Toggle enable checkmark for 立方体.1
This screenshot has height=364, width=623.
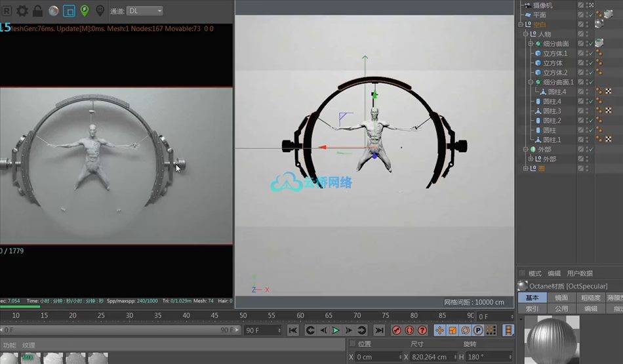tap(590, 53)
